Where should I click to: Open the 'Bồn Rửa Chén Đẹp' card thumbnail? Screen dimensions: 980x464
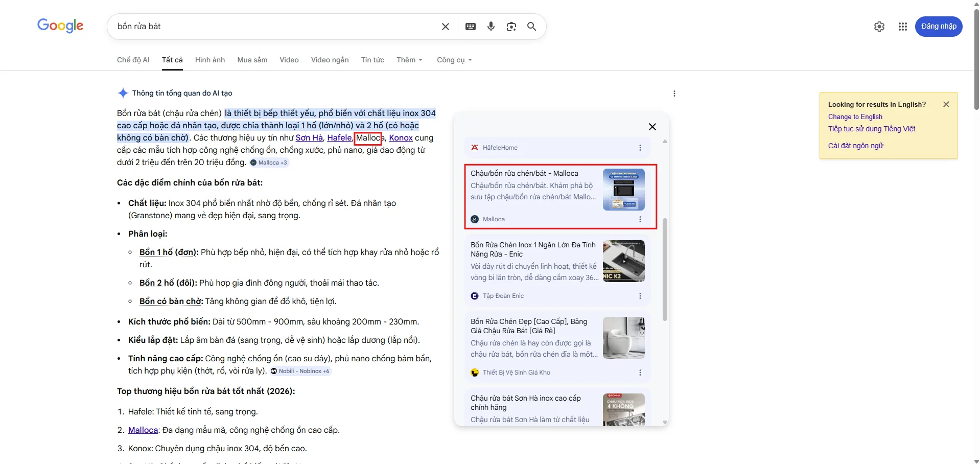[x=624, y=338]
